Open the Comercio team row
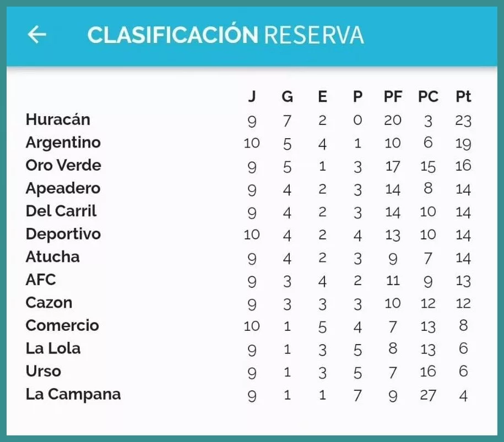The height and width of the screenshot is (442, 504). point(62,325)
